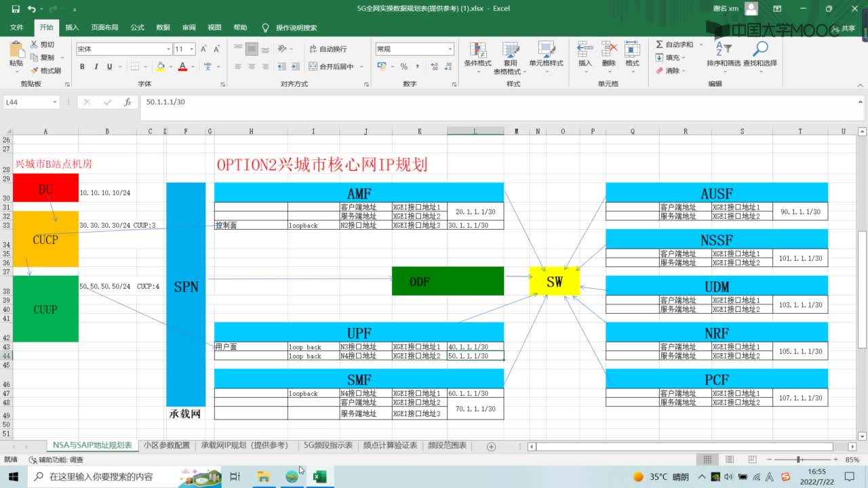
Task: Click the Share (共享) button
Action: coord(844,28)
